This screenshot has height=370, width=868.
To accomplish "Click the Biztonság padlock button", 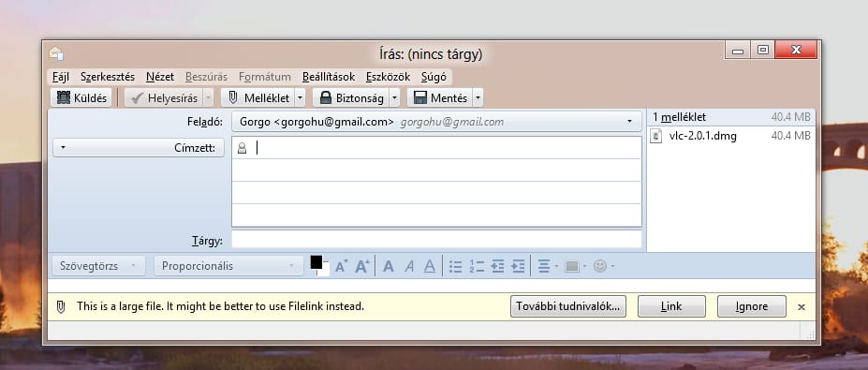I will point(351,98).
